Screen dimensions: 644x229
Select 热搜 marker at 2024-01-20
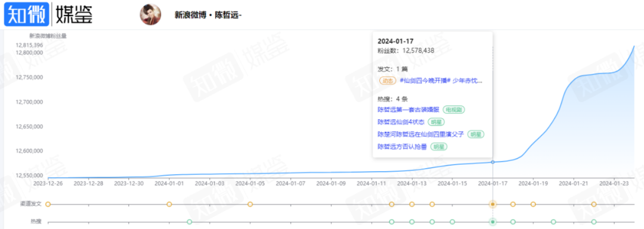[x=553, y=222]
